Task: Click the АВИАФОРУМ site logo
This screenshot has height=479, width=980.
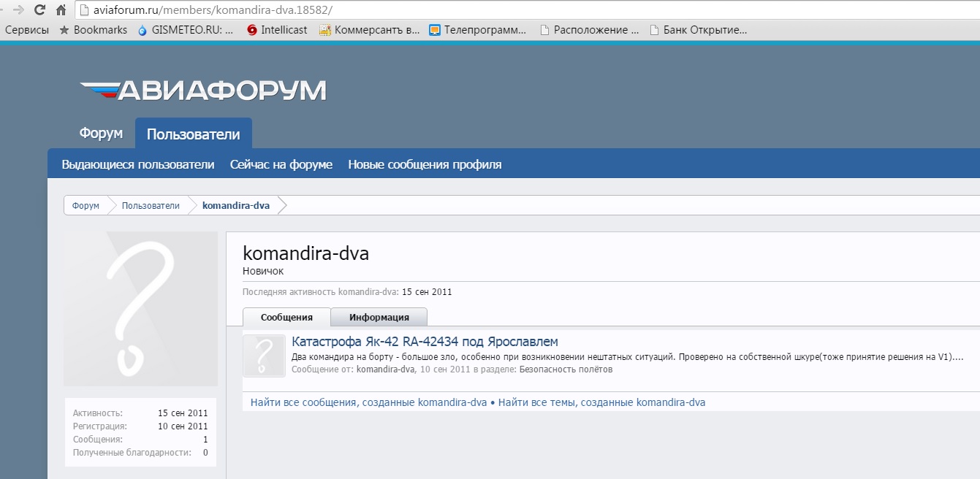Action: pyautogui.click(x=203, y=91)
